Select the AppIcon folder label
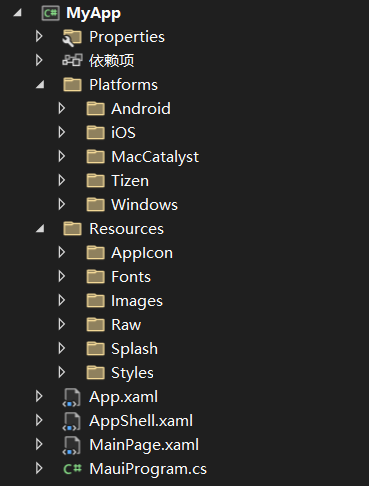 [x=142, y=253]
